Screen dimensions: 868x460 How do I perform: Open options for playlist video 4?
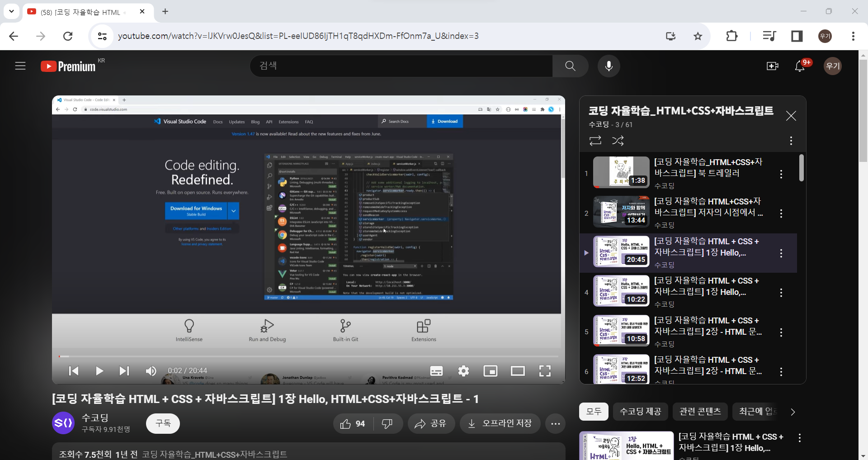pyautogui.click(x=781, y=293)
